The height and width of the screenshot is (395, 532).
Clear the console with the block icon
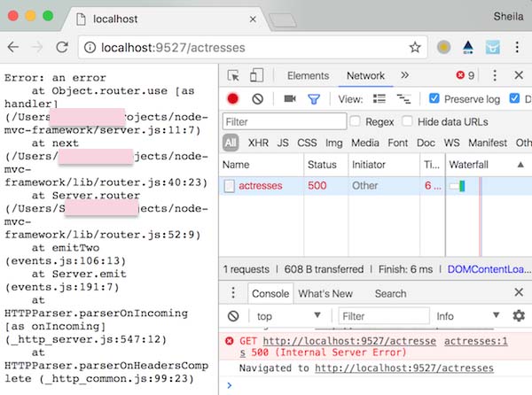tap(233, 316)
